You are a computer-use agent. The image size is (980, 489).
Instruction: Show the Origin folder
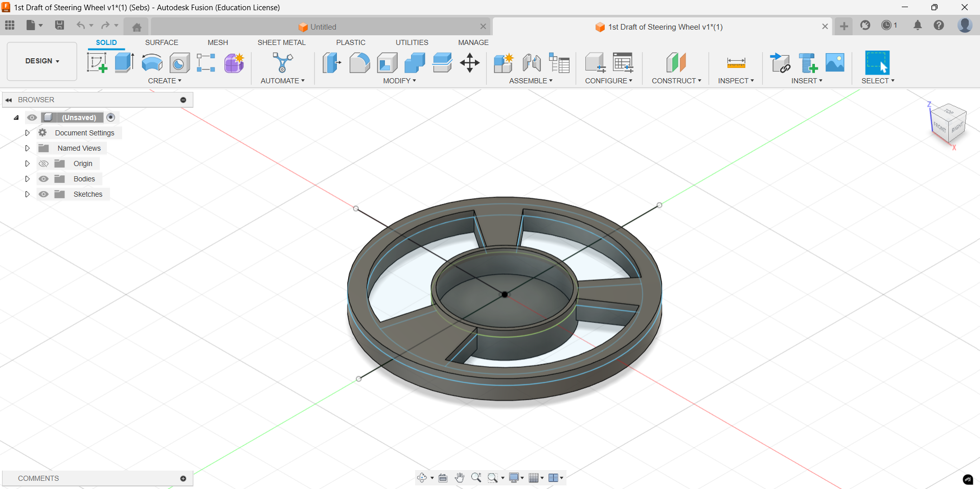point(43,163)
